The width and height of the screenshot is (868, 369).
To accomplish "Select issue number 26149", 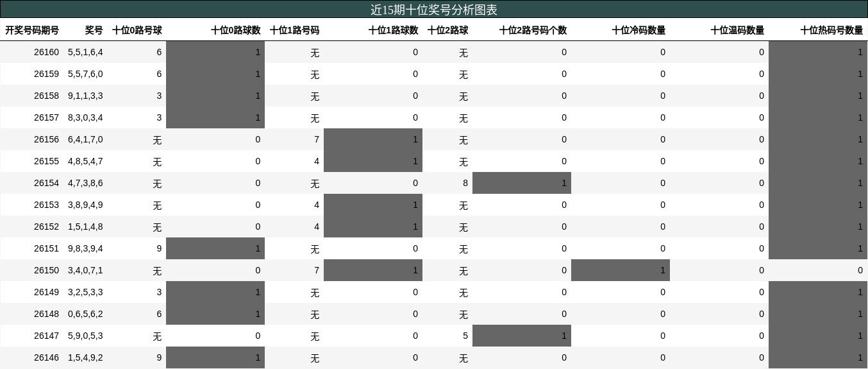I will [x=46, y=292].
